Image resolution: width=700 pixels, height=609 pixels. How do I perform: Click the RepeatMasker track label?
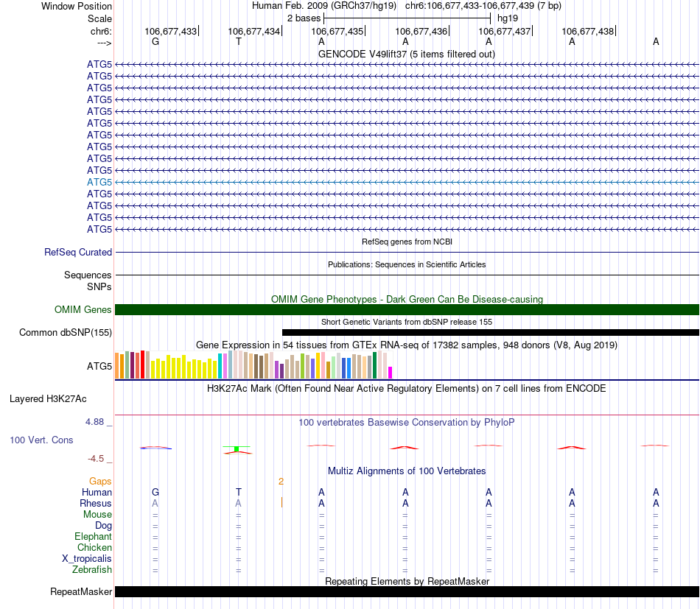pyautogui.click(x=81, y=591)
